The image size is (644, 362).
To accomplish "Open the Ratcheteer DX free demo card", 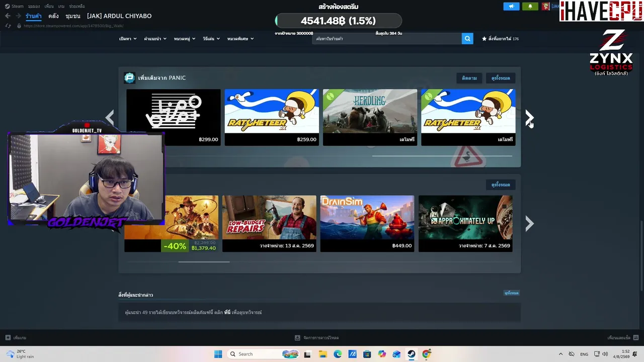I will click(x=468, y=117).
